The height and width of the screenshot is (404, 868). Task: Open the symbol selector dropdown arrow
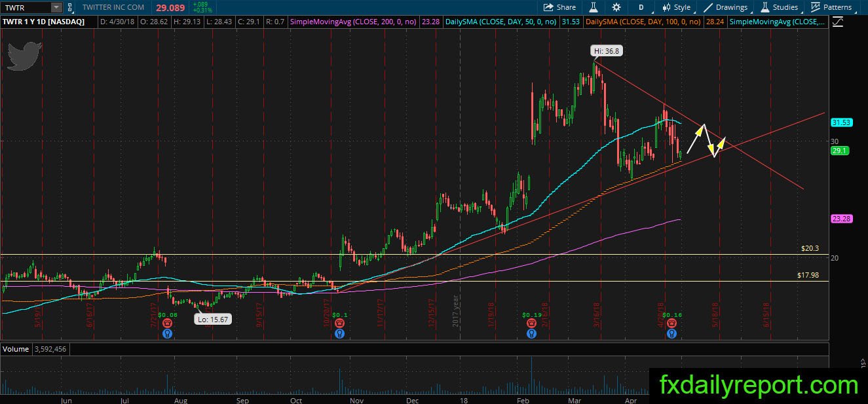[56, 7]
